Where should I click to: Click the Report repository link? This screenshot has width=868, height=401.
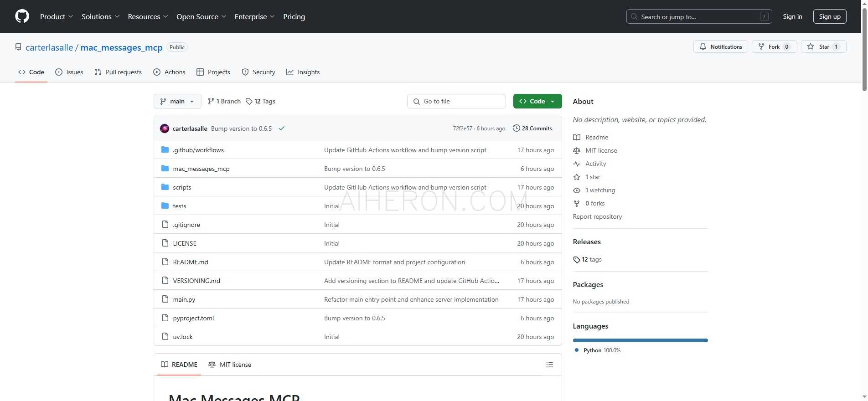597,216
